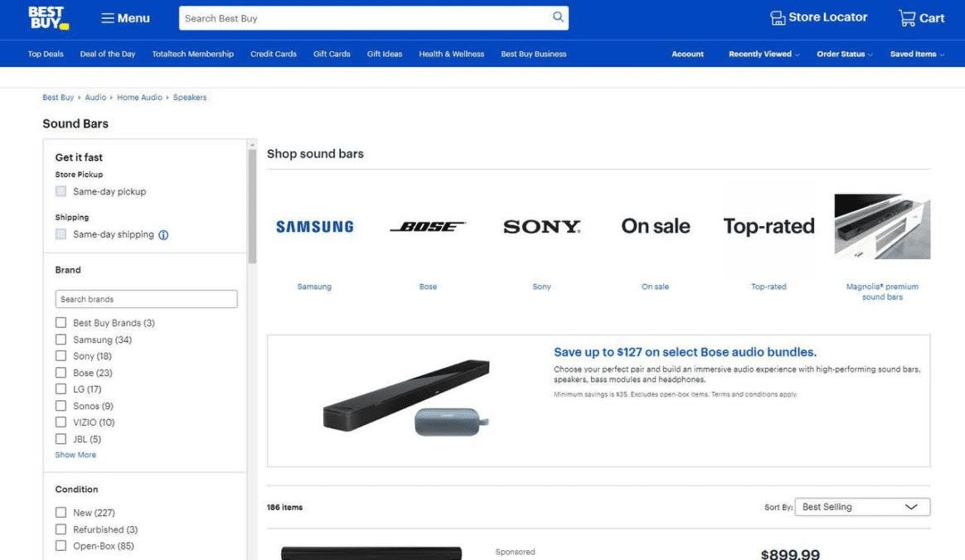Screen dimensions: 965x560
Task: Check the Samsung (34) brand filter
Action: pos(61,340)
